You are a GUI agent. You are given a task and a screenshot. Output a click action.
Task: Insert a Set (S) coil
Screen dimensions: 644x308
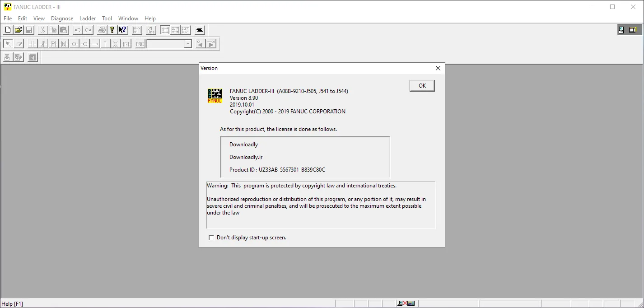[116, 44]
